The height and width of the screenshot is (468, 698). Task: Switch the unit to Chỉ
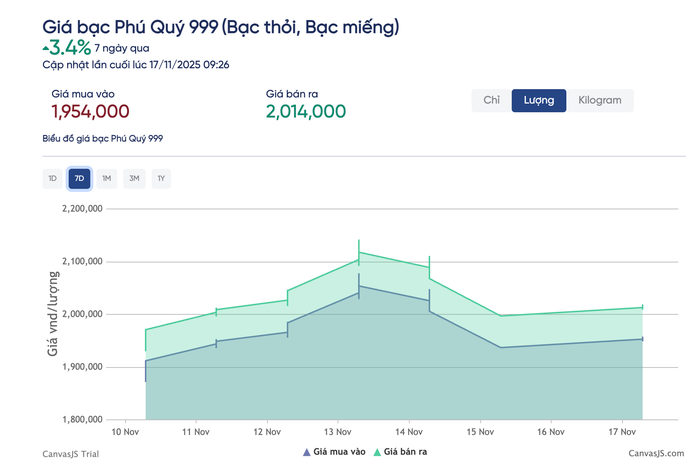(x=491, y=100)
